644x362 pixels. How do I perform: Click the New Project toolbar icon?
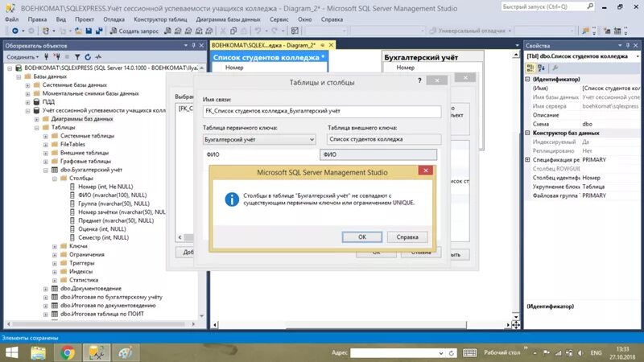click(x=46, y=31)
